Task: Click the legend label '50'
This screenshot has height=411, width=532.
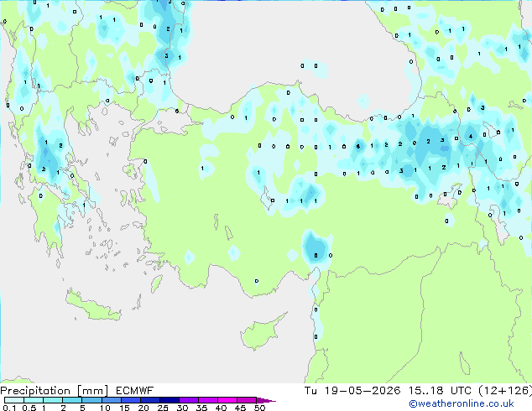Action: click(x=259, y=408)
